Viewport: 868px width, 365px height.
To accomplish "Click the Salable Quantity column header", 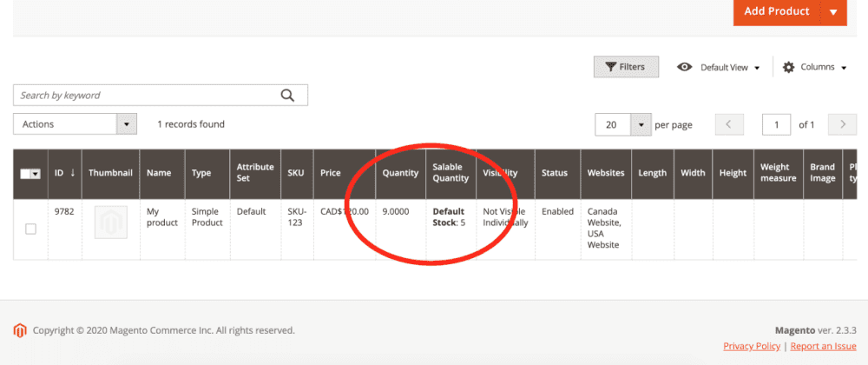I will click(x=450, y=173).
